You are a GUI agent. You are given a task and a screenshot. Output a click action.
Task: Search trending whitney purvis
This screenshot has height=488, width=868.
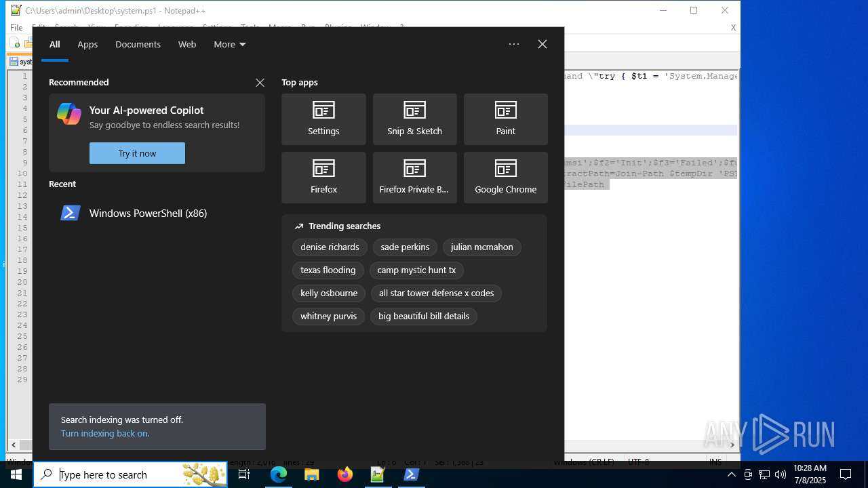click(329, 317)
